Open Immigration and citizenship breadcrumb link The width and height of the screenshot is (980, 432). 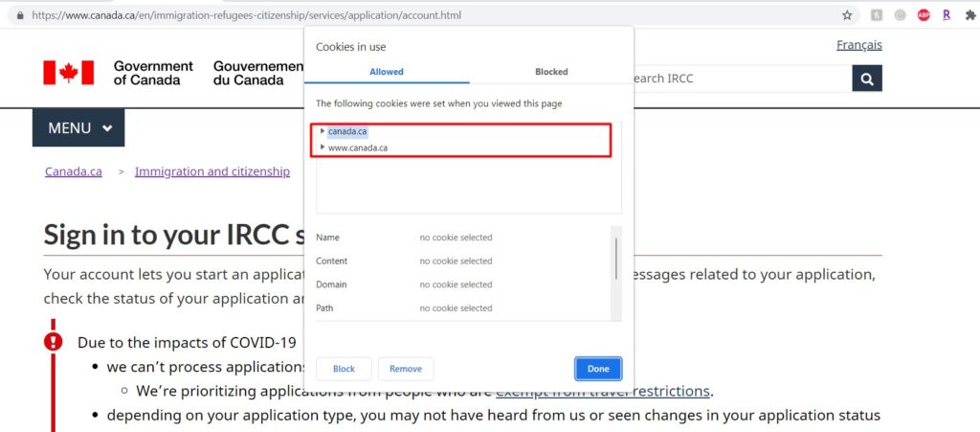212,171
